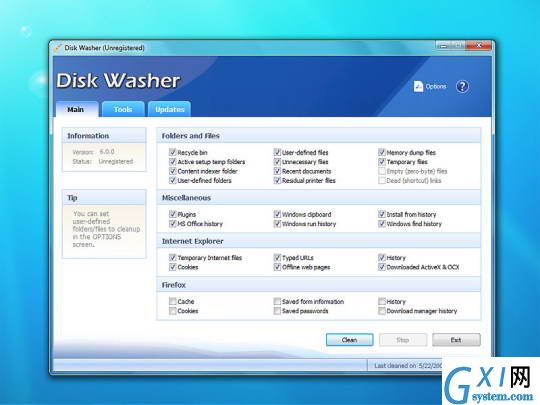This screenshot has height=405, width=540.
Task: Uncheck Windows find history checkbox
Action: tap(382, 224)
